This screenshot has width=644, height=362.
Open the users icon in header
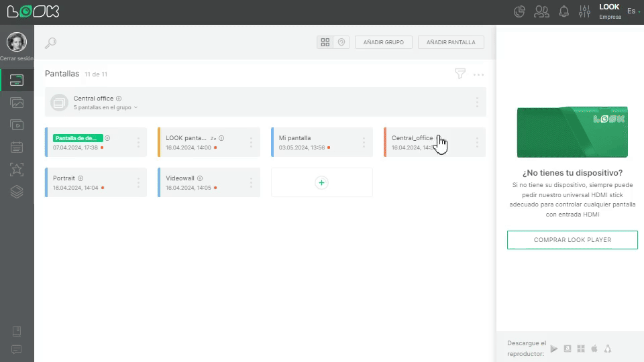tap(541, 11)
